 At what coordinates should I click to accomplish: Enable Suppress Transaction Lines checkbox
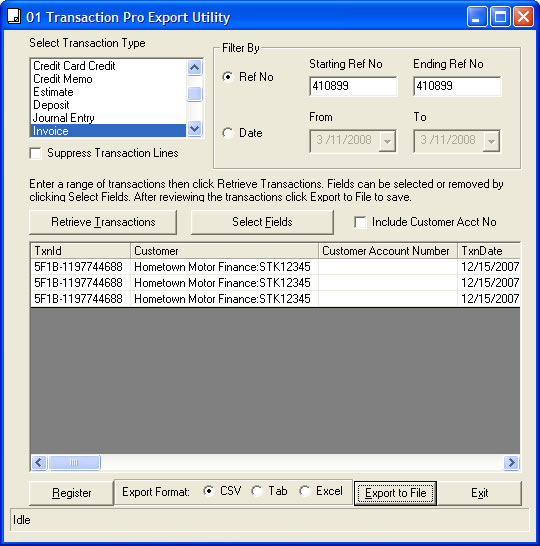click(x=36, y=153)
